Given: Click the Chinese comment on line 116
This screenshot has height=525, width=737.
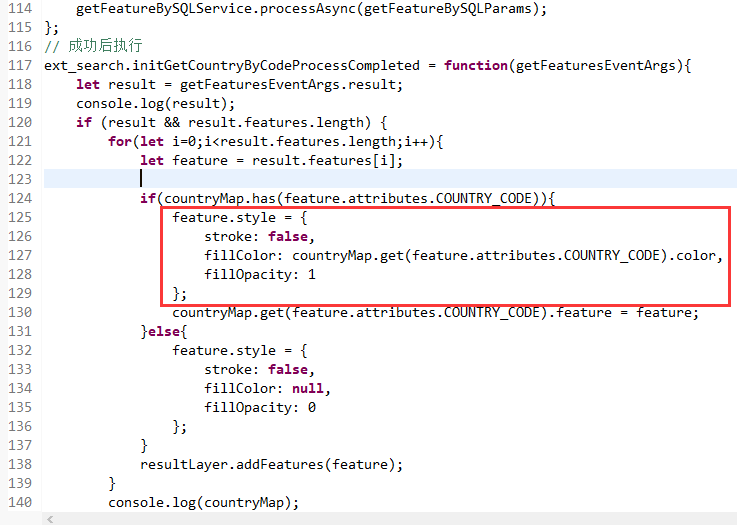Looking at the screenshot, I should [x=93, y=46].
